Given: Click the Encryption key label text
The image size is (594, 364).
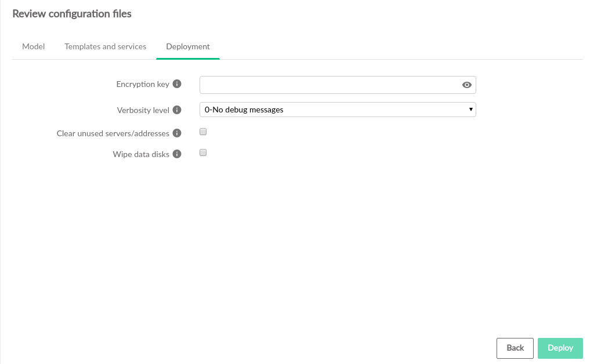Looking at the screenshot, I should coord(143,84).
